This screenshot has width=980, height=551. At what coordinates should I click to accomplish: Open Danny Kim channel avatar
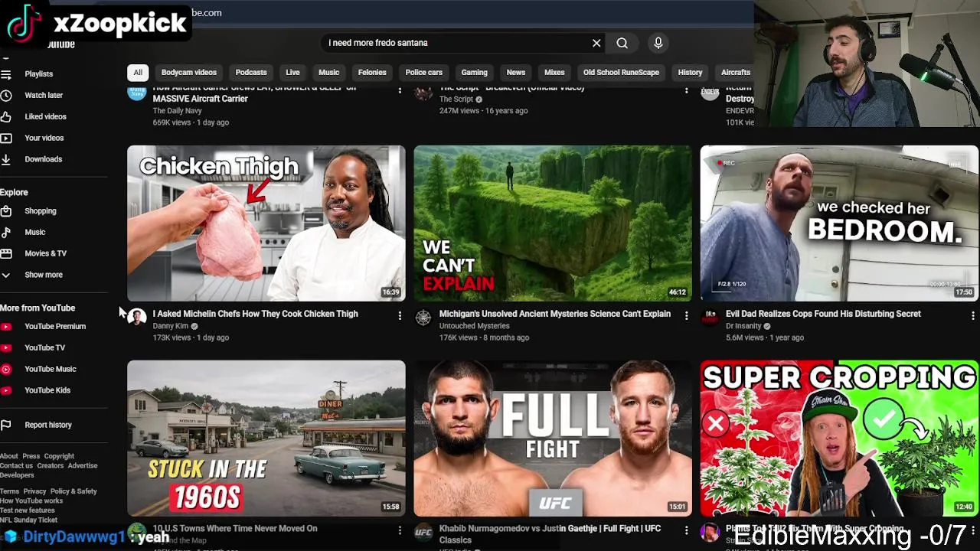[x=137, y=317]
